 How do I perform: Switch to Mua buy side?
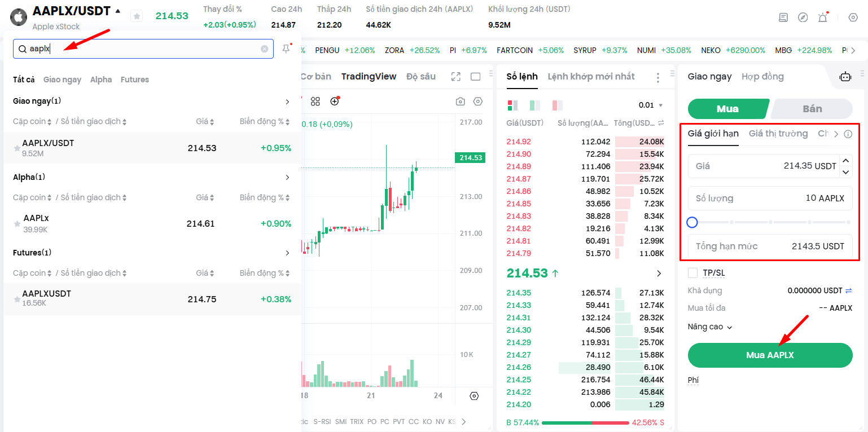point(728,109)
